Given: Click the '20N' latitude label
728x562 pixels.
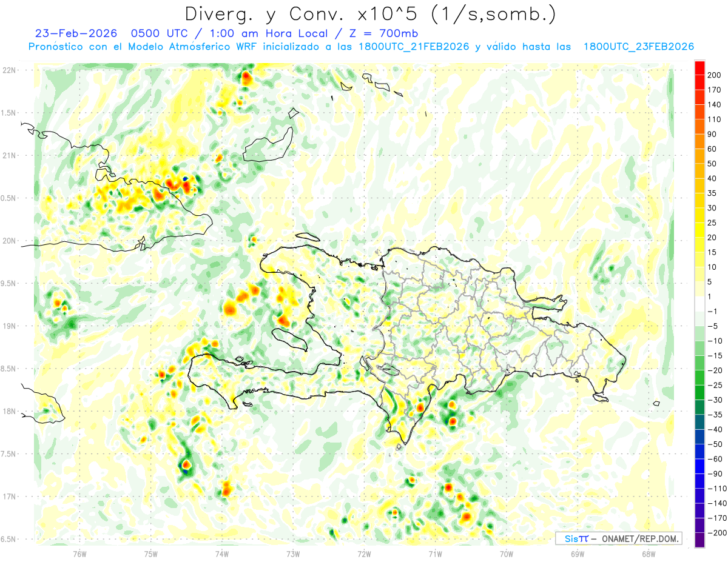Looking at the screenshot, I should point(10,241).
